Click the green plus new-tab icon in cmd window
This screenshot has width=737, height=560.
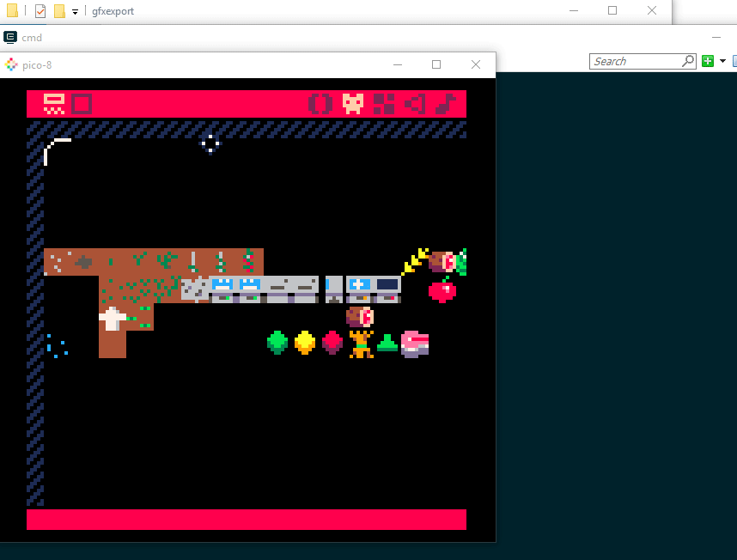point(708,61)
